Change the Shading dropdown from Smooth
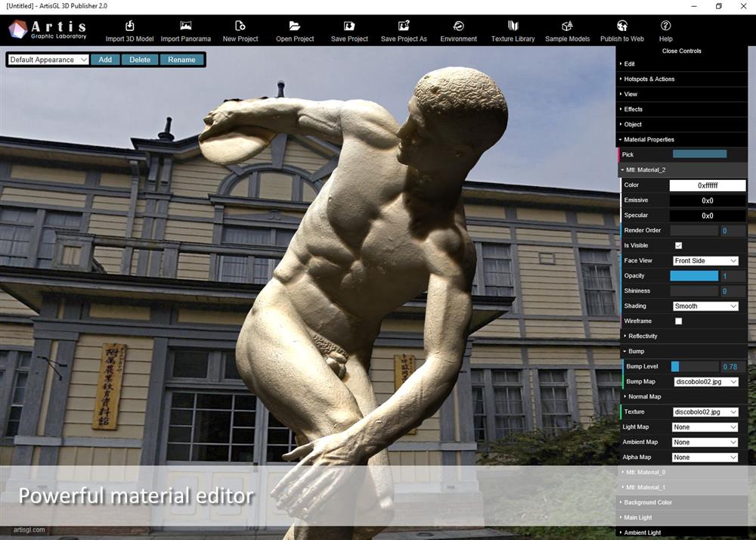756x540 pixels. 705,306
